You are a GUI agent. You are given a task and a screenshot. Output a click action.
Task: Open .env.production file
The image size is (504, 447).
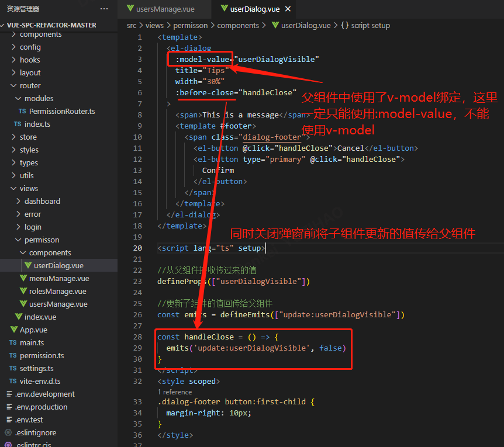pyautogui.click(x=41, y=407)
